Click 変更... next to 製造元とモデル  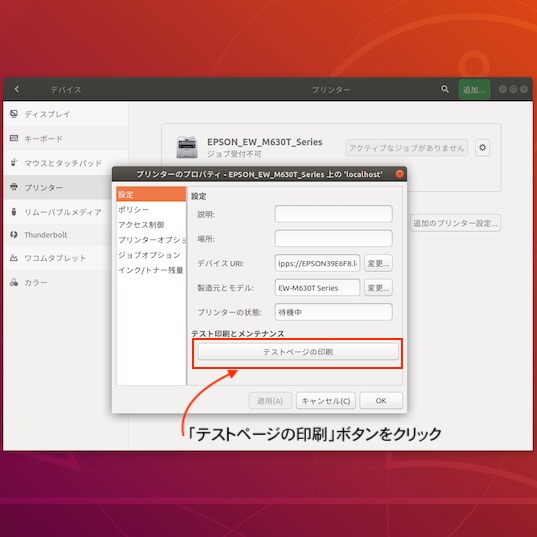tap(378, 288)
